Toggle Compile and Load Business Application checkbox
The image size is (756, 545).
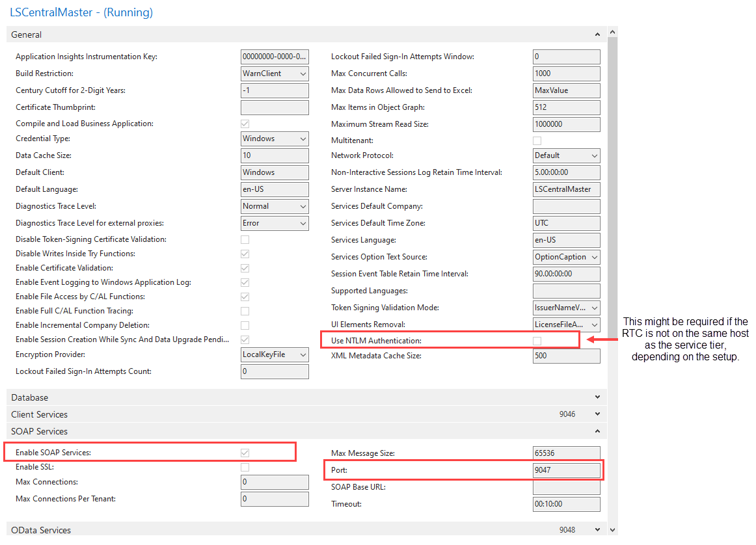click(245, 124)
